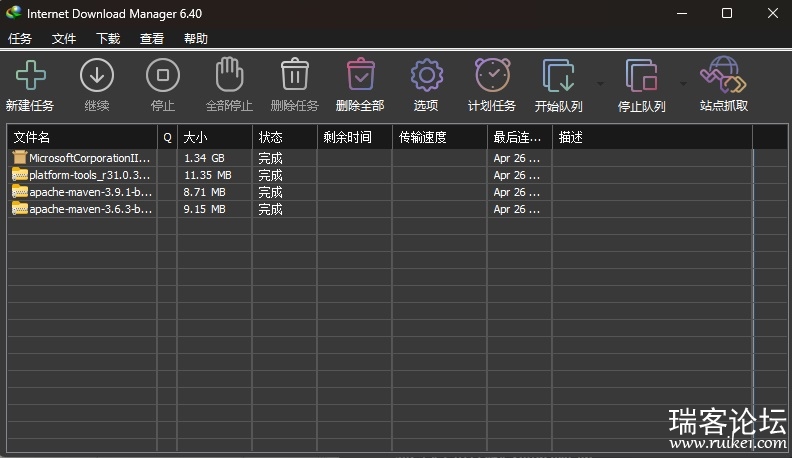Click the Start Queue (开始队列) icon
Viewport: 792px width, 458px height.
point(559,75)
